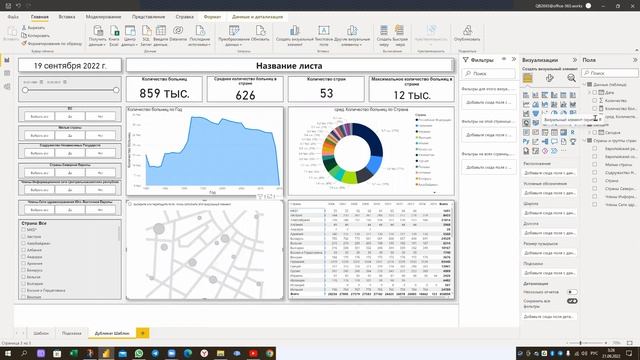Image resolution: width=640 pixels, height=360 pixels.
Task: Expand the Сегодня field hierarchy
Action: tap(589, 133)
